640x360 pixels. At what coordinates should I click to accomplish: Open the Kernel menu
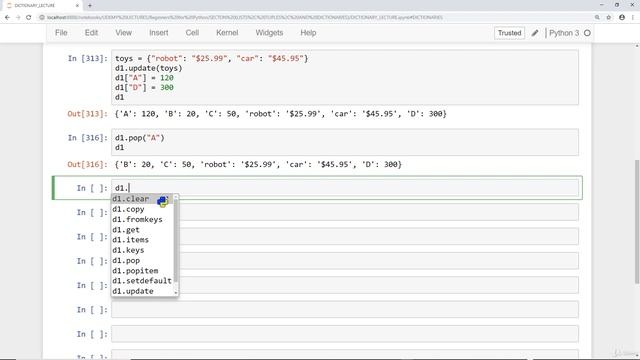[x=227, y=33]
